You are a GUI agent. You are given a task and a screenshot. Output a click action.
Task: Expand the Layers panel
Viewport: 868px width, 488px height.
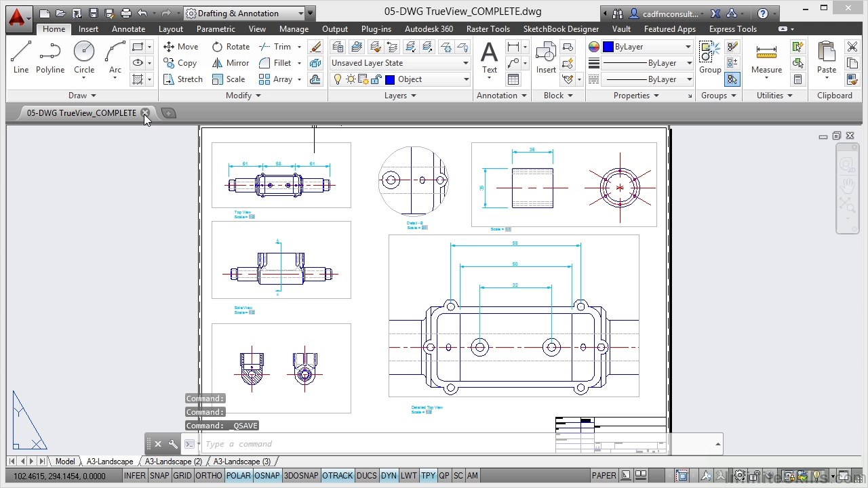[400, 96]
